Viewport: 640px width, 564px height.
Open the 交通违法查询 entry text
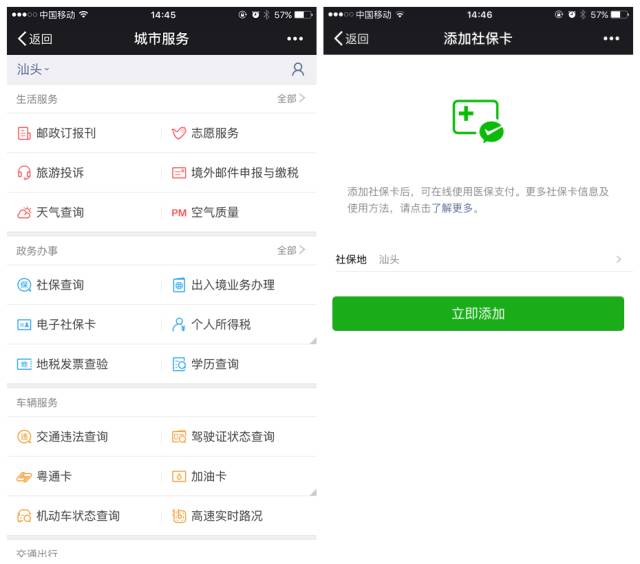point(72,436)
